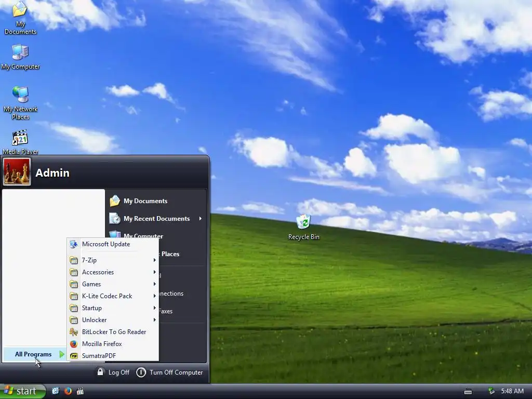Click the Microsoft Update icon

(x=73, y=244)
